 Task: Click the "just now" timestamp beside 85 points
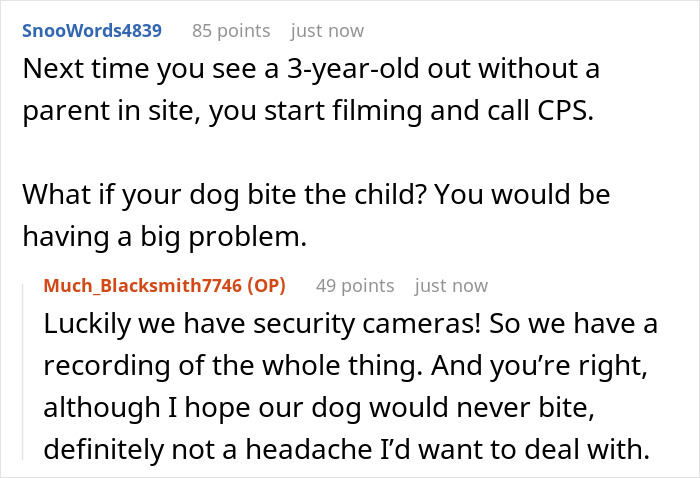(327, 31)
